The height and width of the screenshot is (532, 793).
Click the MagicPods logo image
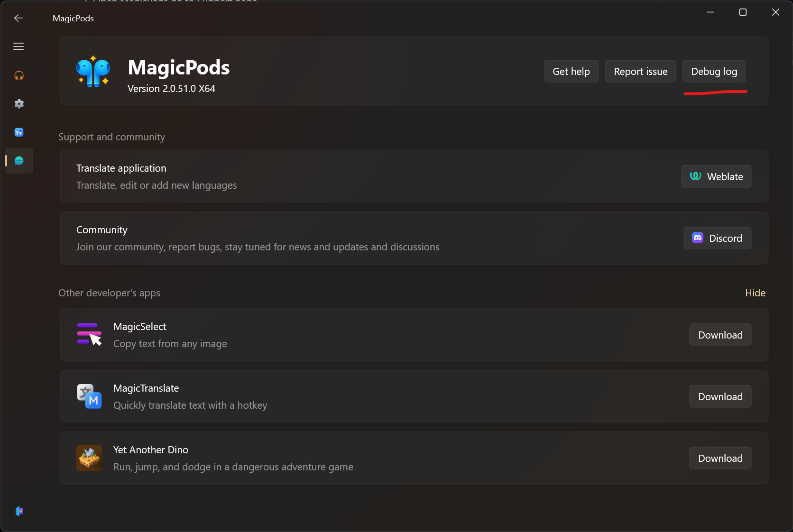pos(93,72)
